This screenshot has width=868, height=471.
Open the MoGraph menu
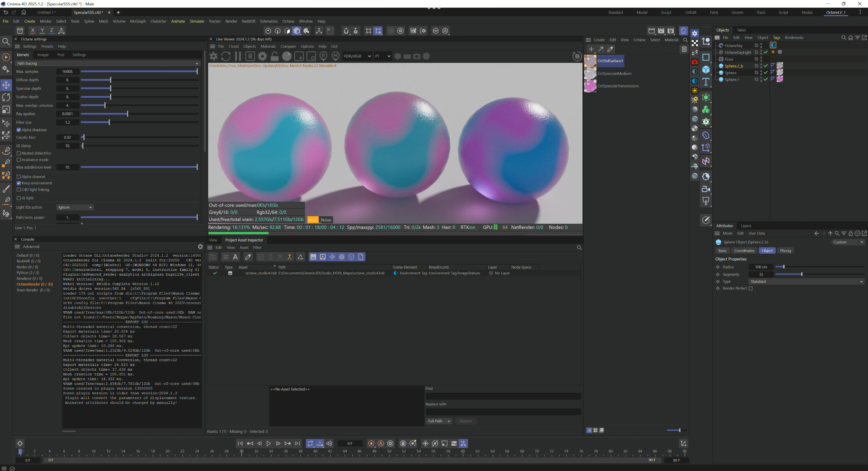138,21
